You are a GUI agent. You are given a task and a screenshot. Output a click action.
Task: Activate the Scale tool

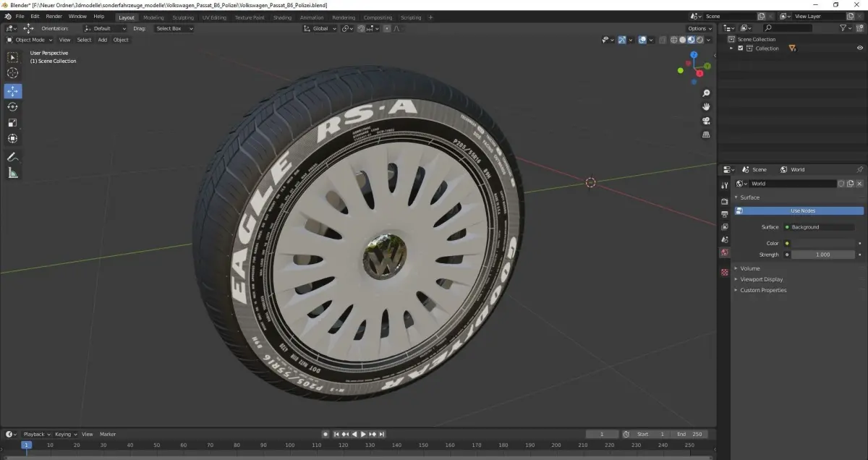coord(13,123)
